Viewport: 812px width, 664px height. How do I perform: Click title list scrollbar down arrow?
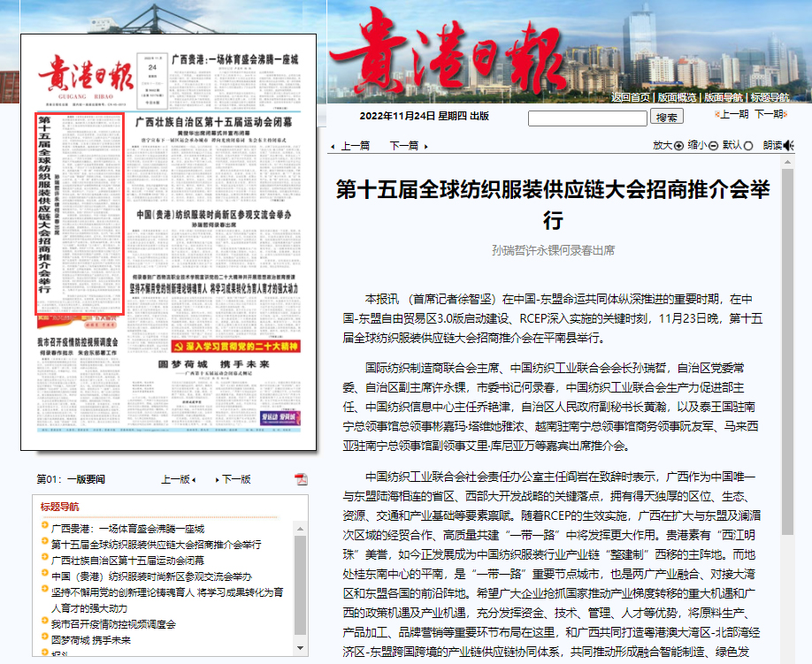[x=300, y=648]
